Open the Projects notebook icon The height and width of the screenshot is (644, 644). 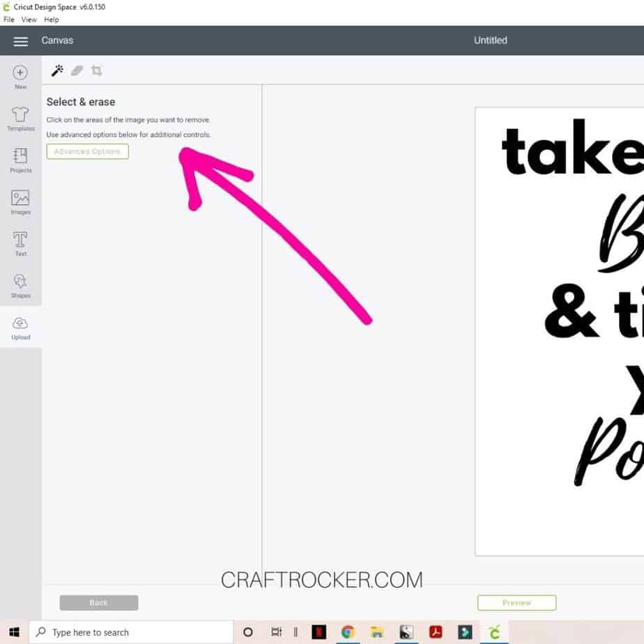pyautogui.click(x=20, y=156)
